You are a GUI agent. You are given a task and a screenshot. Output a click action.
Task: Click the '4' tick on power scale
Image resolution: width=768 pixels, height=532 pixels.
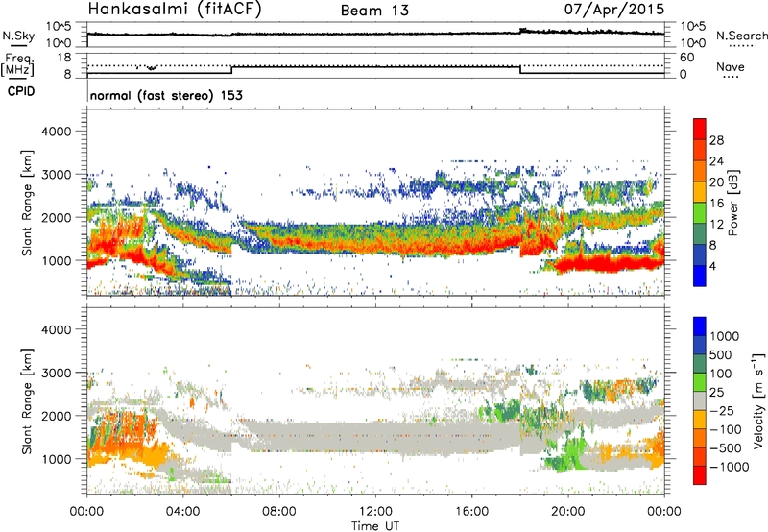click(712, 266)
